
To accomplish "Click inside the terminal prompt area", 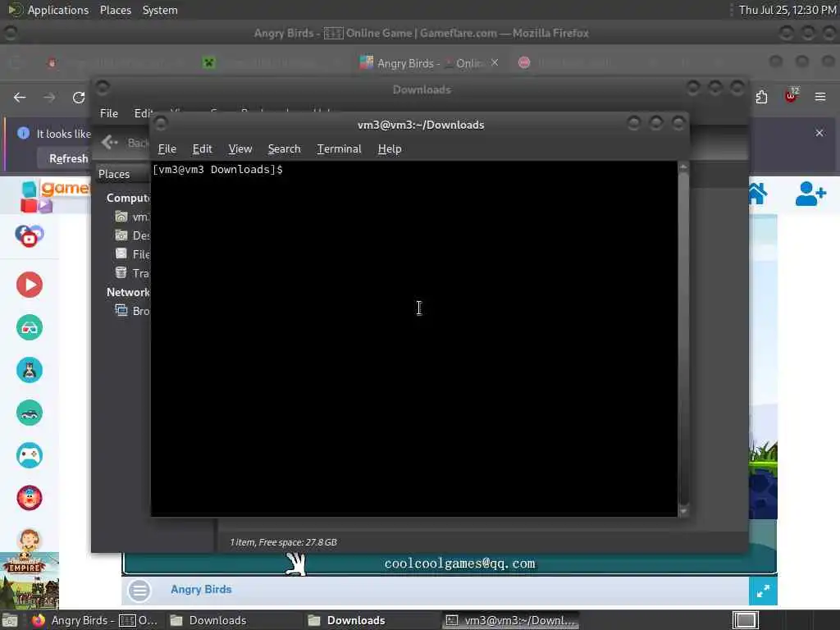I will point(413,339).
